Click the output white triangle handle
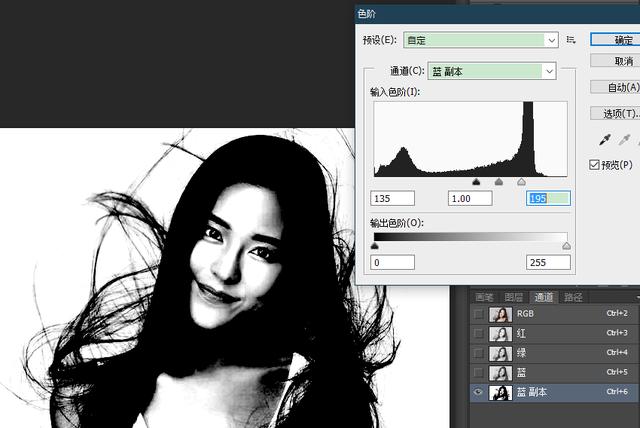640x428 pixels. [566, 245]
